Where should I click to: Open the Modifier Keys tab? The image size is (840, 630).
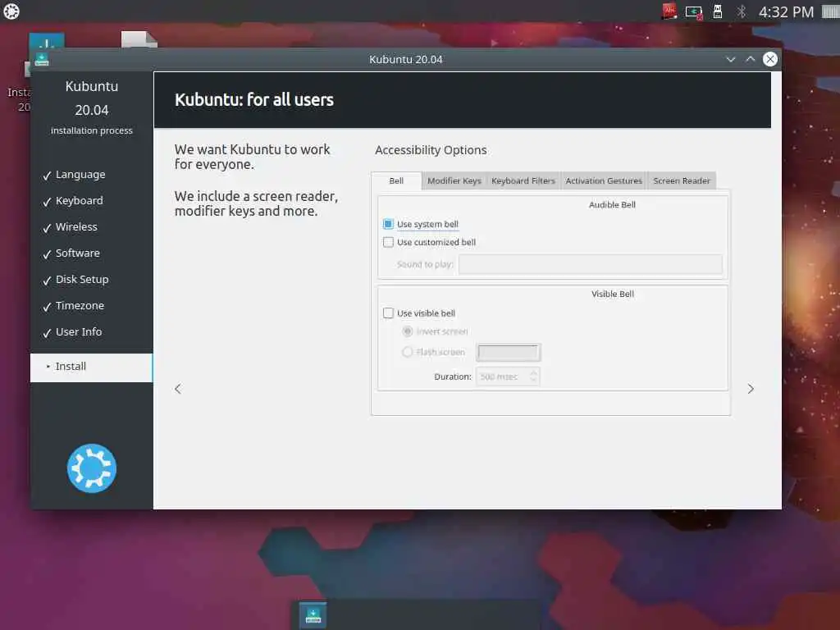click(x=454, y=181)
